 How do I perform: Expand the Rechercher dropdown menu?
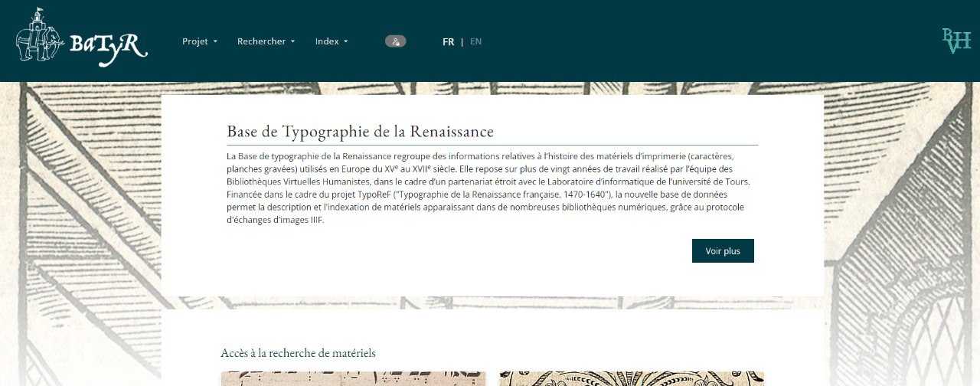tap(266, 41)
